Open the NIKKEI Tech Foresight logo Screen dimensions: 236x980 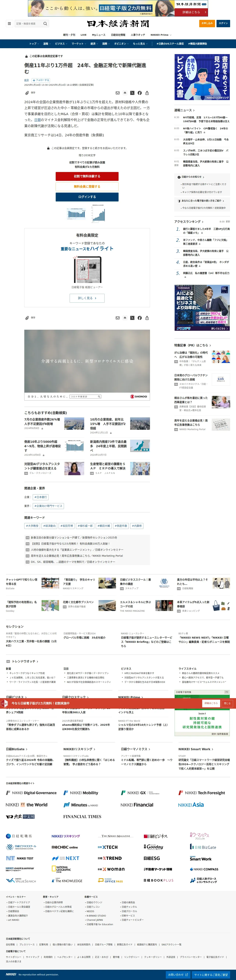pyautogui.click(x=202, y=793)
